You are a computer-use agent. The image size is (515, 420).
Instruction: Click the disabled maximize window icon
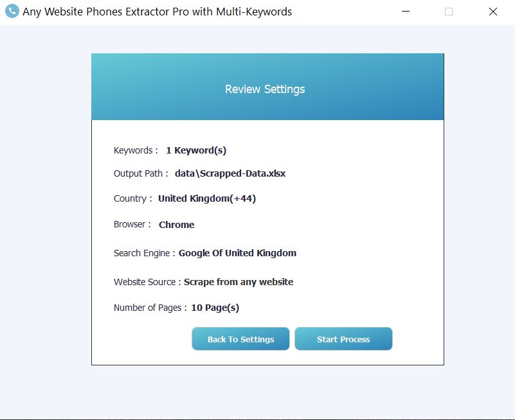[x=449, y=12]
